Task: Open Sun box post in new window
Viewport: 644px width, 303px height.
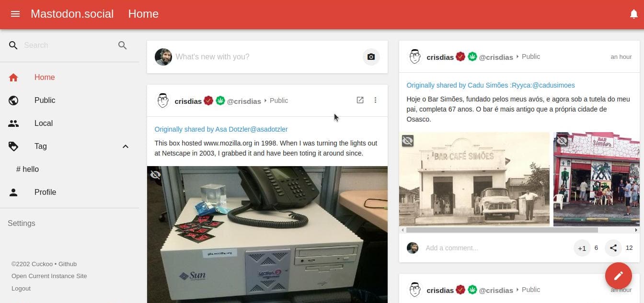Action: 360,101
